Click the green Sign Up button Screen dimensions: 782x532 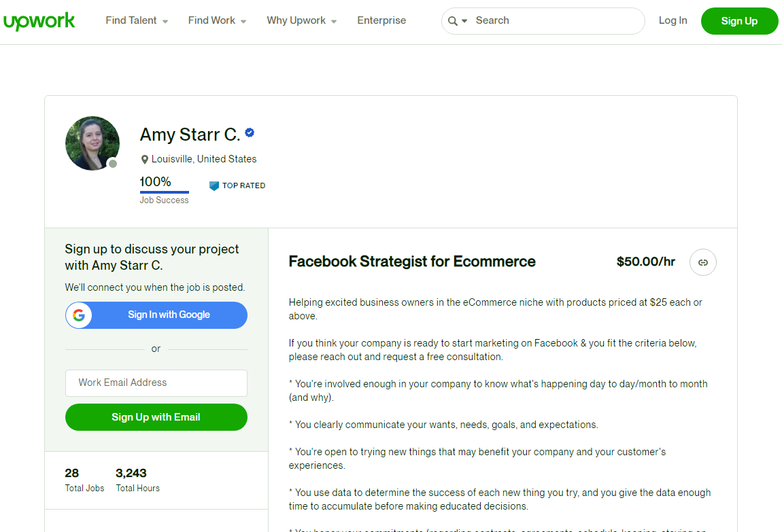(739, 21)
